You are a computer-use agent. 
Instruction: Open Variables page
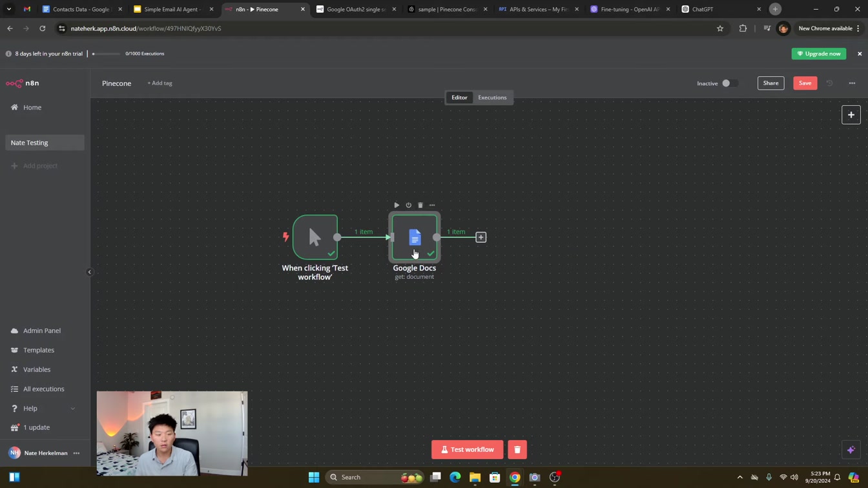pos(44,369)
